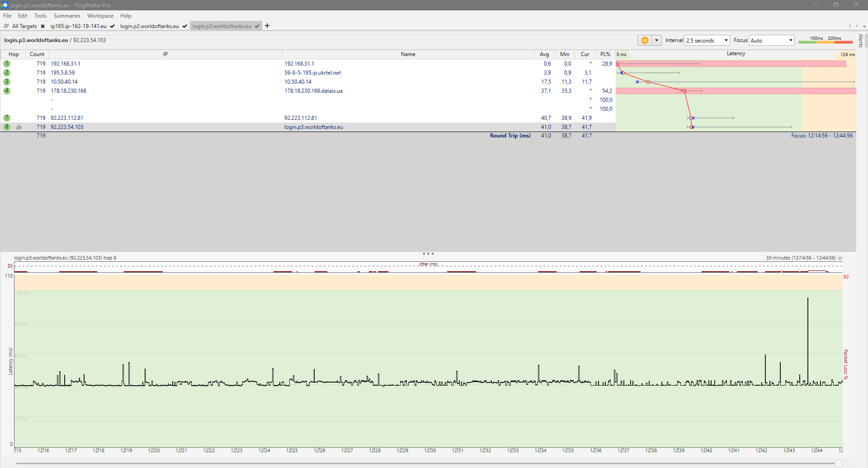Screen dimensions: 868x468
Task: Toggle check mark on login.p3.worldoftanks.eu tab
Action: 257,26
